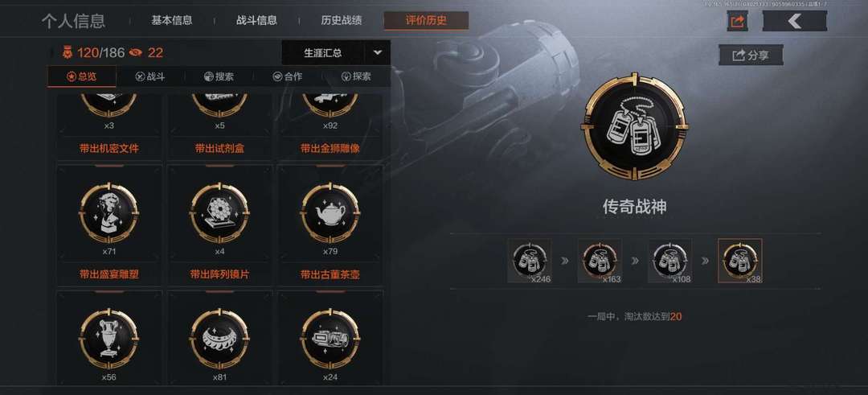Click the orange share icon at top
The image size is (868, 395).
(737, 21)
